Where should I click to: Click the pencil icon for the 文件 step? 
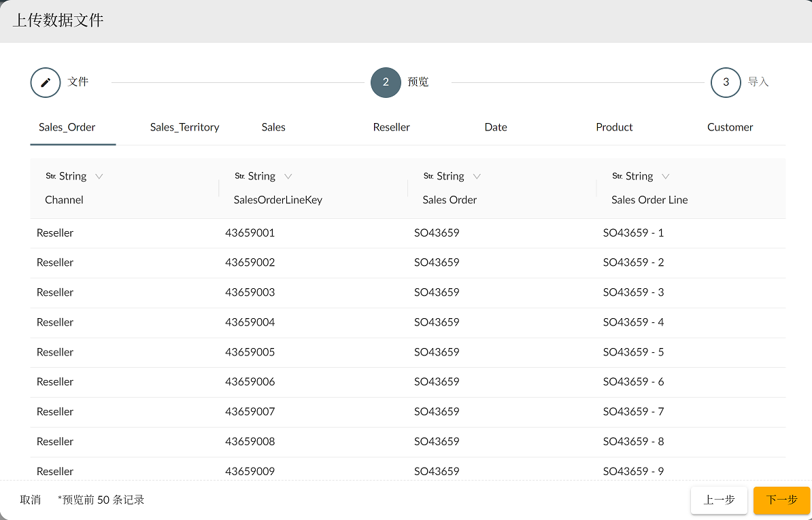pos(46,82)
